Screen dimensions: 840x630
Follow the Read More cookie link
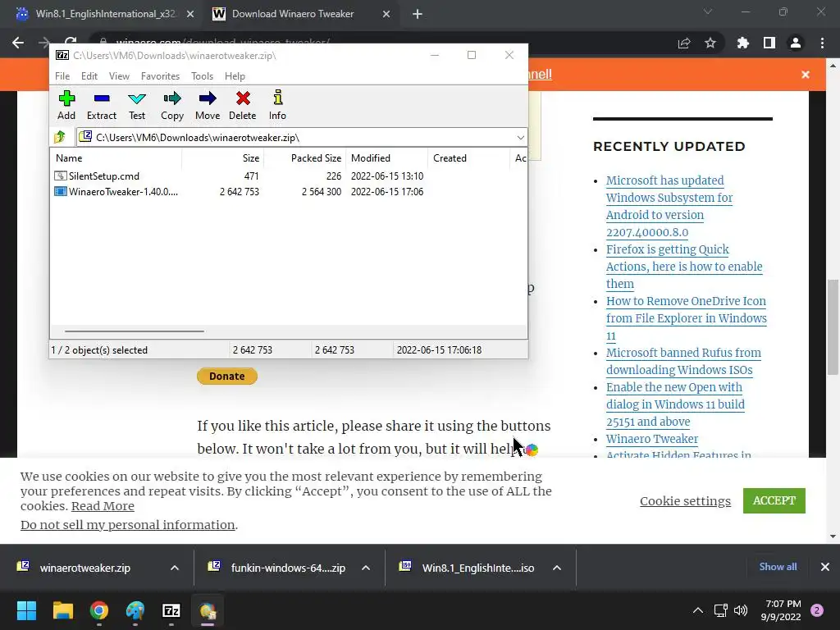[103, 505]
